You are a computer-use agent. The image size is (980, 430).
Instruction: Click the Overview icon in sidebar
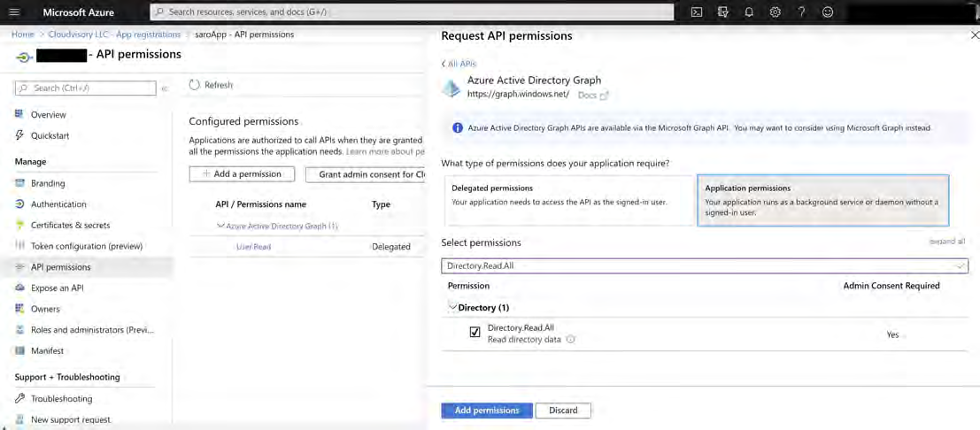click(19, 114)
